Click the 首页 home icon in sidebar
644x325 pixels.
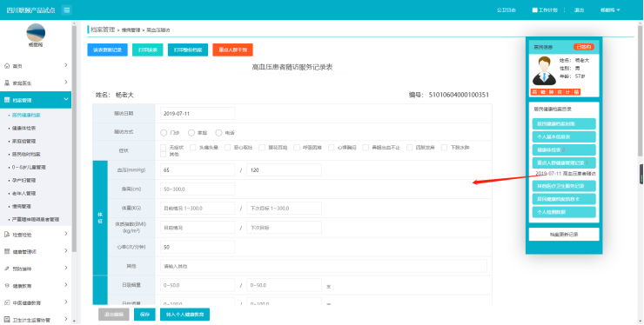click(x=7, y=66)
